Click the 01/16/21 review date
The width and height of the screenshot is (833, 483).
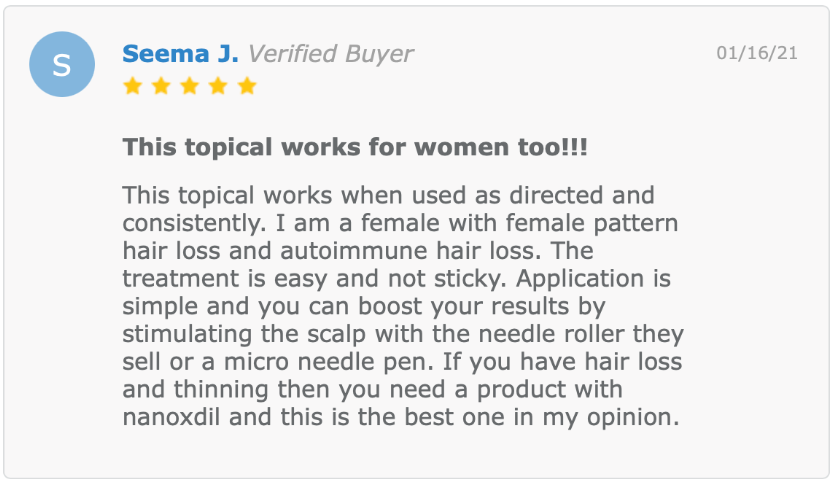757,53
